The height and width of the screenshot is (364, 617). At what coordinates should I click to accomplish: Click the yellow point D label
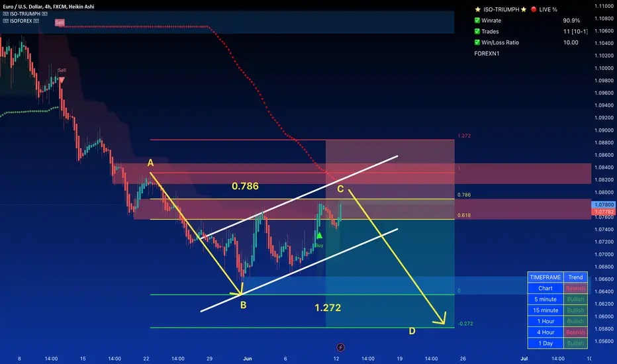pyautogui.click(x=412, y=331)
